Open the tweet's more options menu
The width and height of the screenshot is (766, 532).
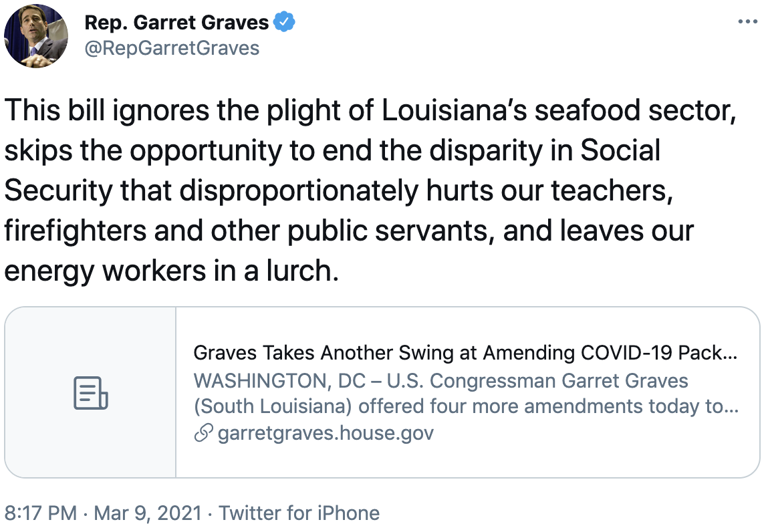[x=747, y=22]
